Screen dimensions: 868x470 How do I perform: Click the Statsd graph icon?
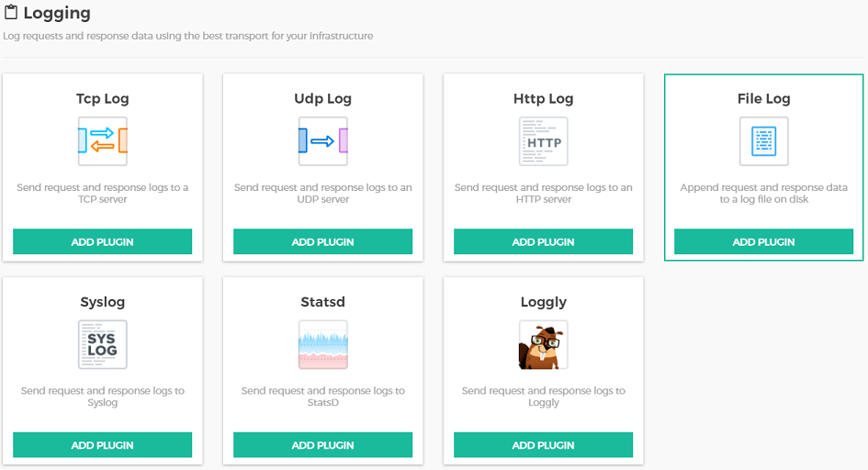tap(322, 344)
